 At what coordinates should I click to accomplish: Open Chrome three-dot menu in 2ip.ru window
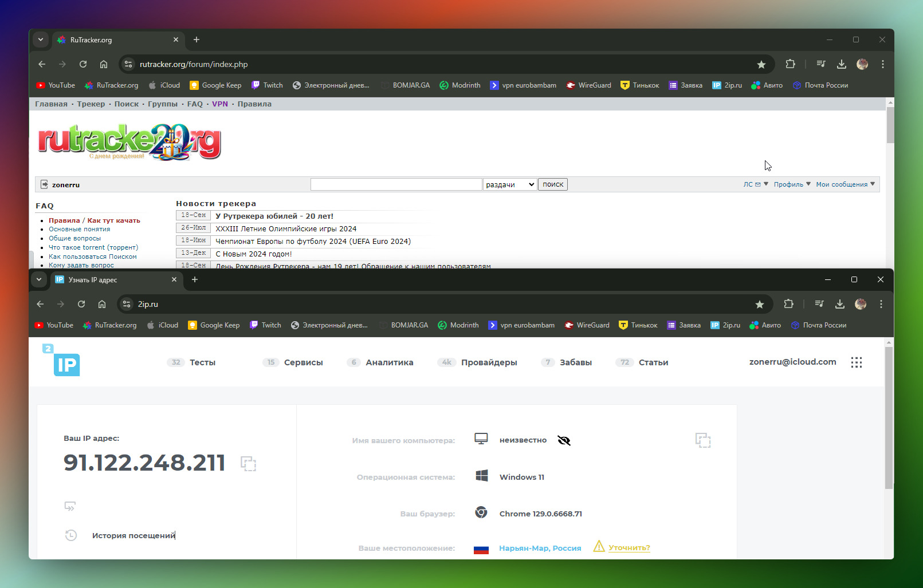(881, 304)
